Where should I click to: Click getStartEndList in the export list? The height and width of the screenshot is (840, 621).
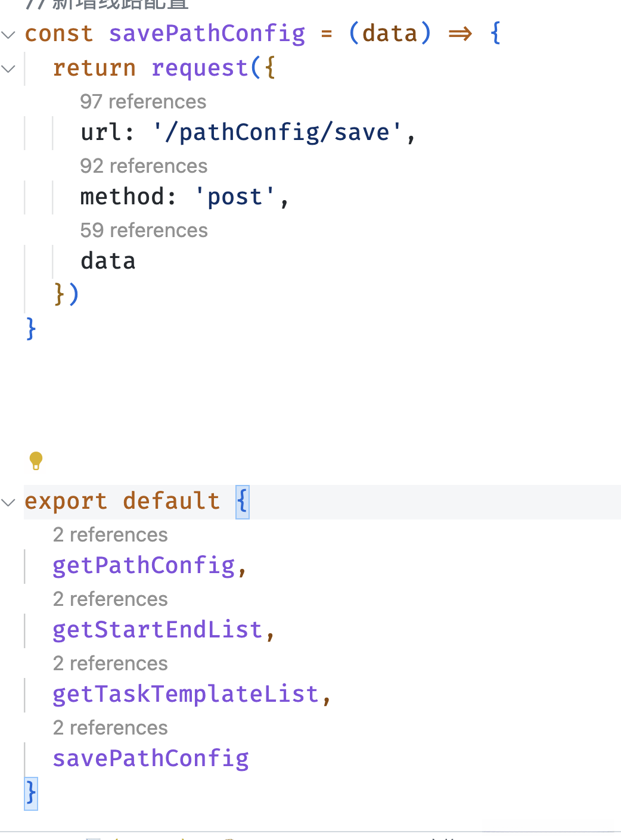(157, 630)
